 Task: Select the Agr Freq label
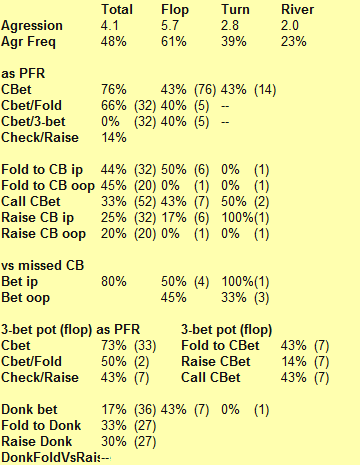point(28,42)
